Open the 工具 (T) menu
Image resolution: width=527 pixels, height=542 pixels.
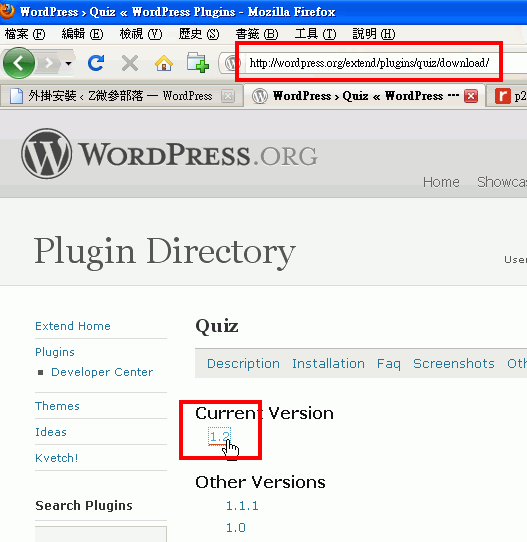tap(315, 34)
